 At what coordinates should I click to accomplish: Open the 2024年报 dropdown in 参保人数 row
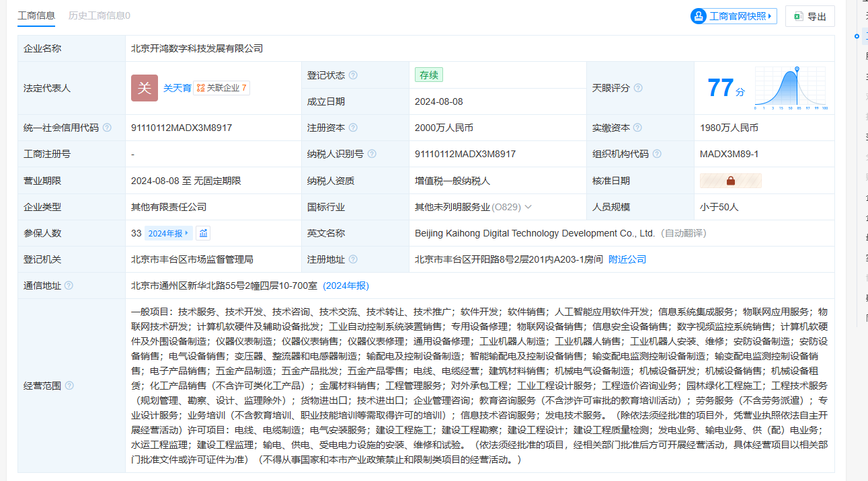point(168,233)
